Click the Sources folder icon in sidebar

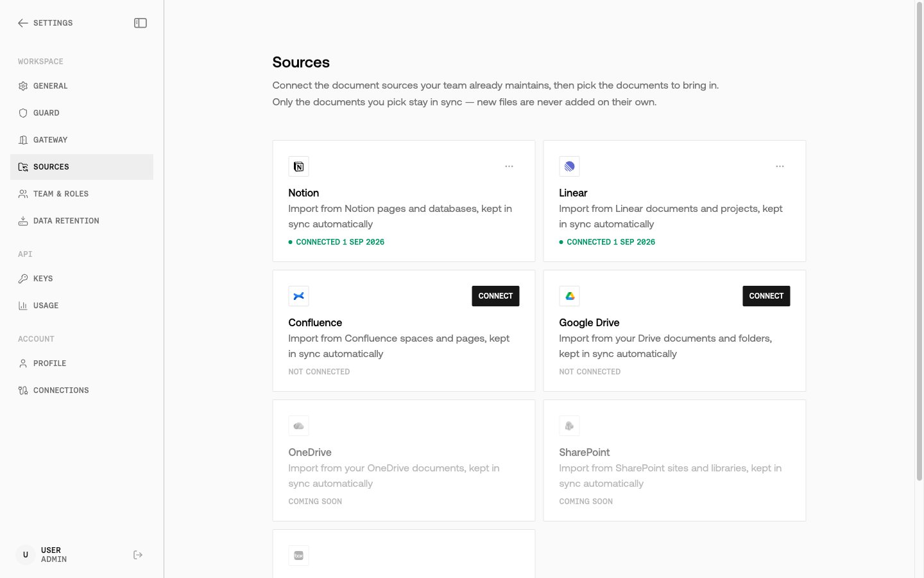(x=23, y=167)
